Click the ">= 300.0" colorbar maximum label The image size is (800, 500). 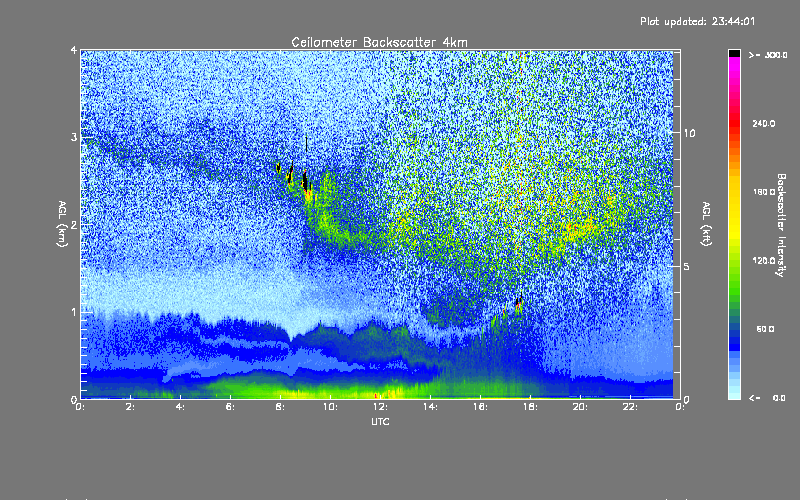point(768,55)
